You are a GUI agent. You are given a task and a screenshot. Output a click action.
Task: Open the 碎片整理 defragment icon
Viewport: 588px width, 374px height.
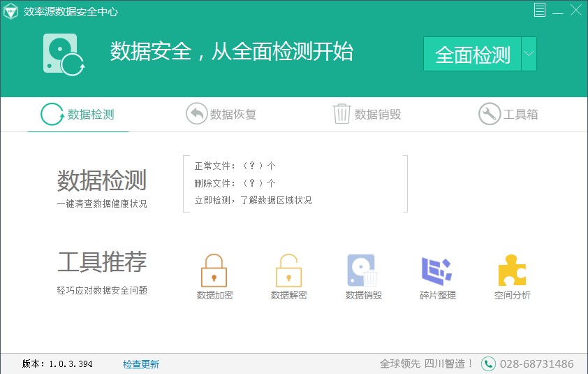coord(437,271)
